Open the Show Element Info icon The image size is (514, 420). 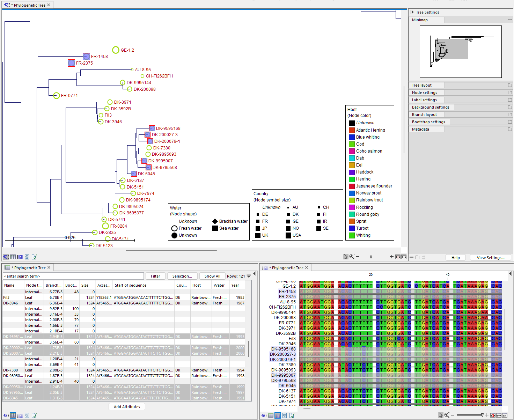point(34,257)
